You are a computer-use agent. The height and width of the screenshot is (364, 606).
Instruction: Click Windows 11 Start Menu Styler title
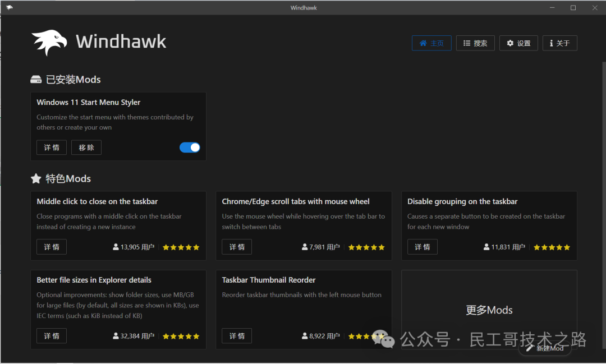pos(89,103)
